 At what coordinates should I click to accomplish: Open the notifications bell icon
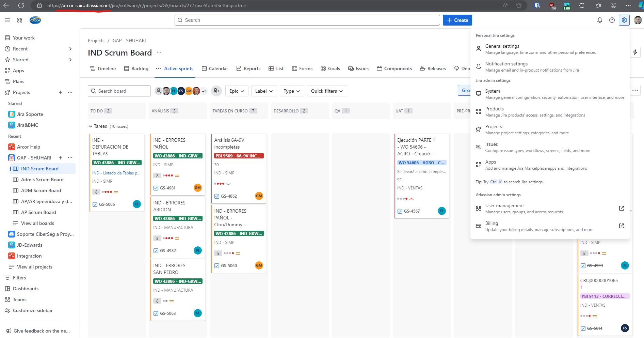(599, 20)
